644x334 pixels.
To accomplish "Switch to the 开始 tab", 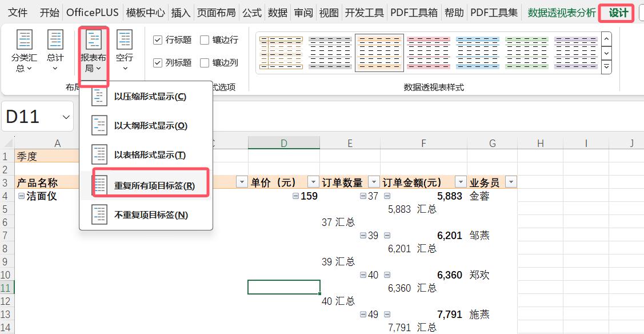I will [x=49, y=13].
